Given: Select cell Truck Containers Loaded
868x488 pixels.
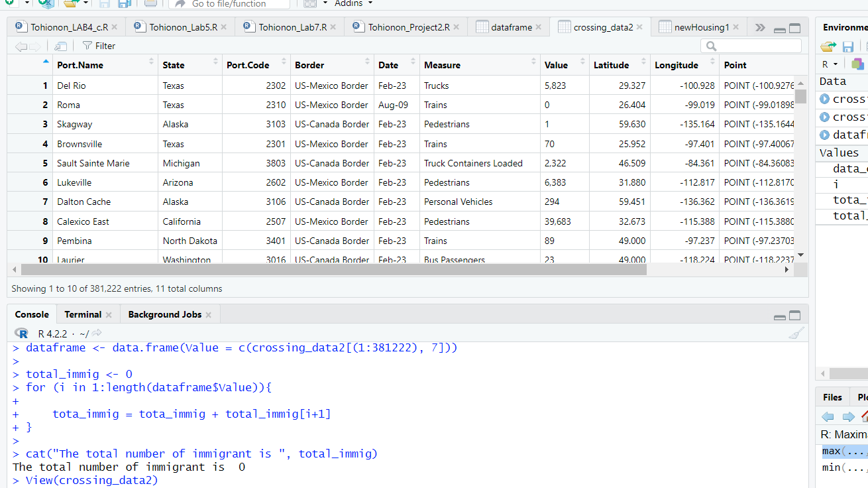Looking at the screenshot, I should point(480,163).
